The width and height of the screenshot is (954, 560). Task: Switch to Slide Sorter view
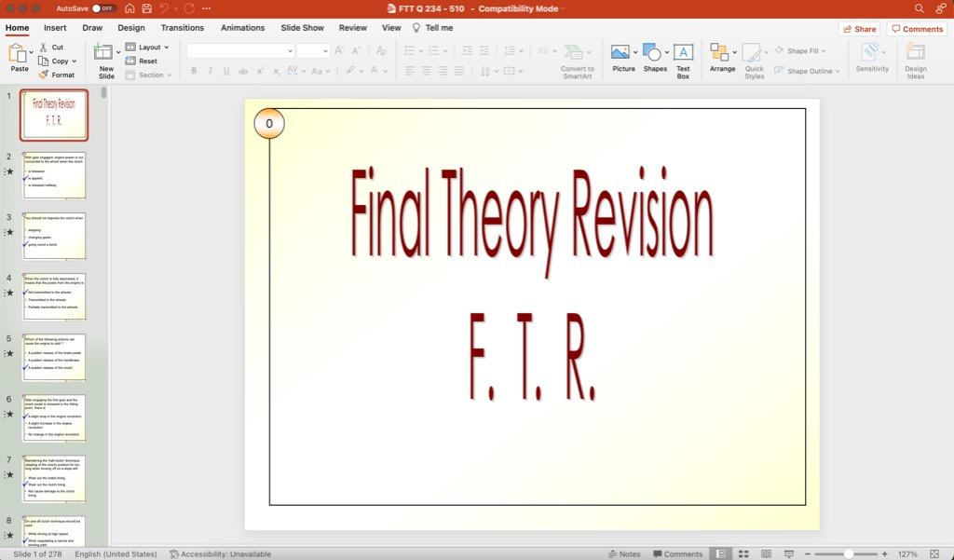[x=743, y=553]
